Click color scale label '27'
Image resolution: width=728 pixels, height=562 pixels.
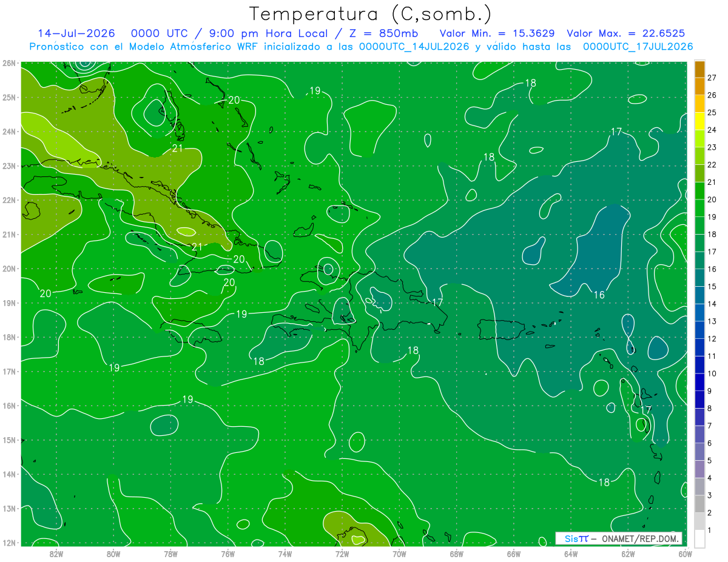pos(712,78)
